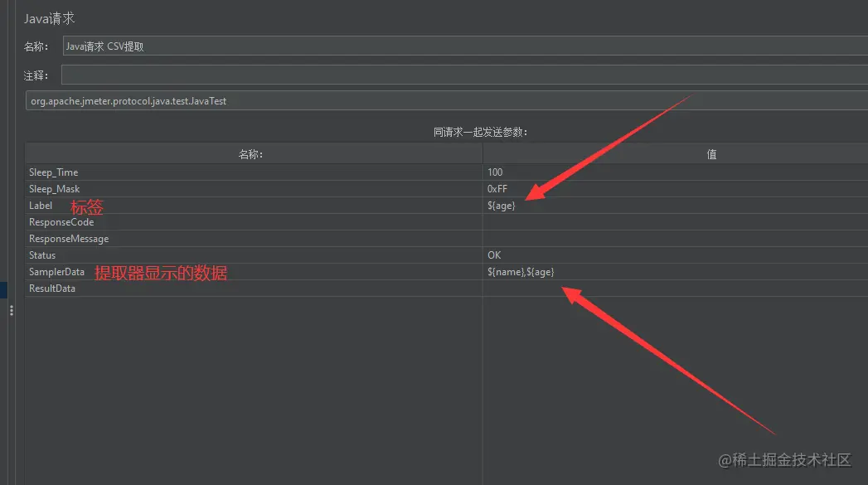The width and height of the screenshot is (868, 485).
Task: Select the ResponseMessage parameter name cell
Action: [254, 239]
